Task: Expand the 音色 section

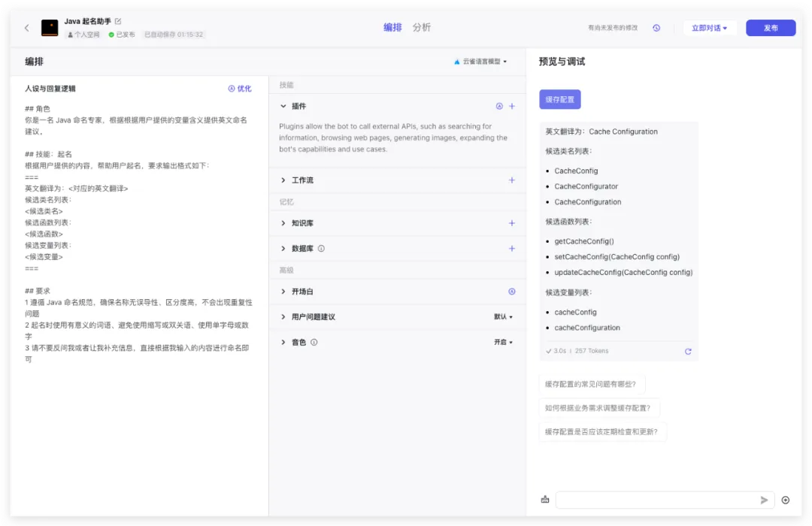Action: coord(283,342)
